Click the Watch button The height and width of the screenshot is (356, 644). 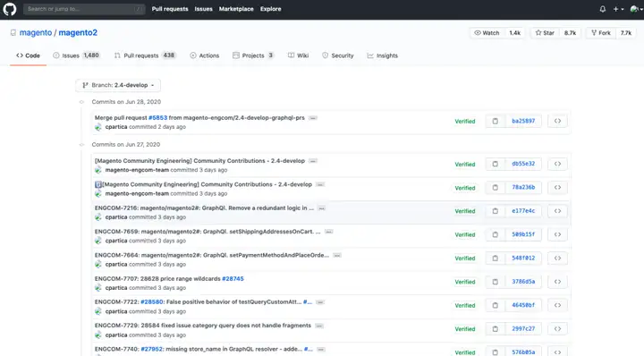coord(487,33)
